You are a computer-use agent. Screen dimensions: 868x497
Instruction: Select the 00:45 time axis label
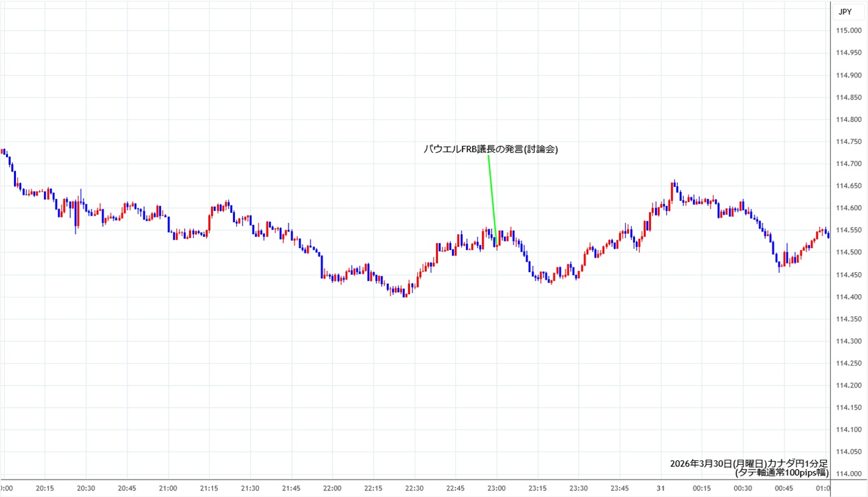point(783,488)
